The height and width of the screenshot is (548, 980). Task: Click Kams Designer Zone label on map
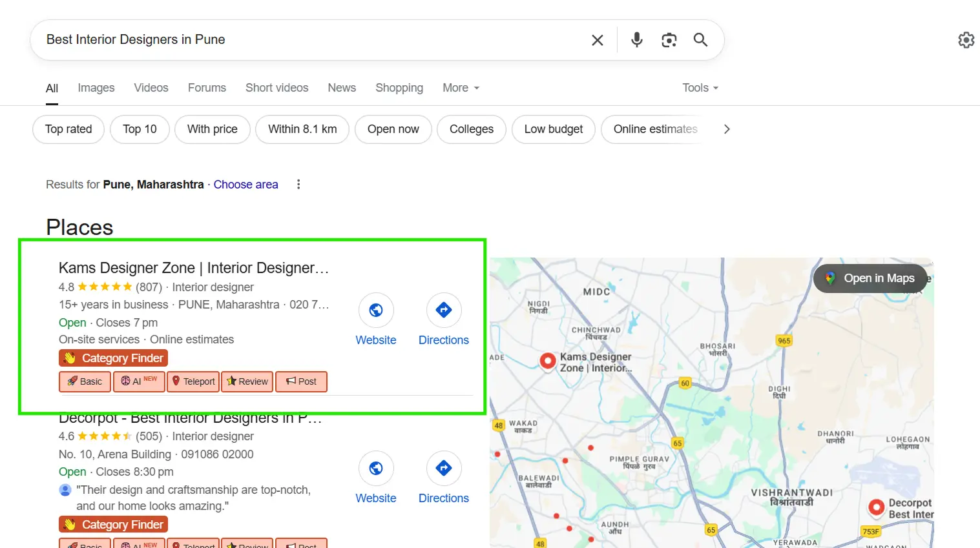(x=596, y=362)
